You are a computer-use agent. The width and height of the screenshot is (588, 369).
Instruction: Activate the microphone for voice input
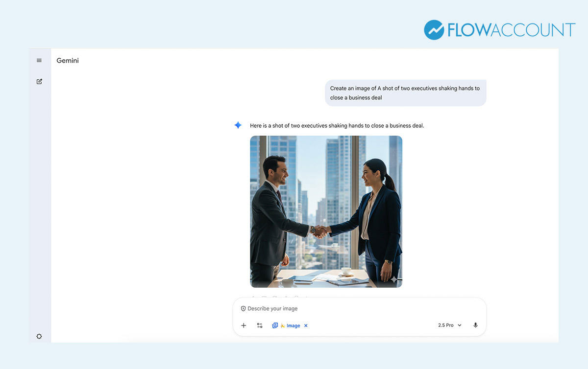475,325
